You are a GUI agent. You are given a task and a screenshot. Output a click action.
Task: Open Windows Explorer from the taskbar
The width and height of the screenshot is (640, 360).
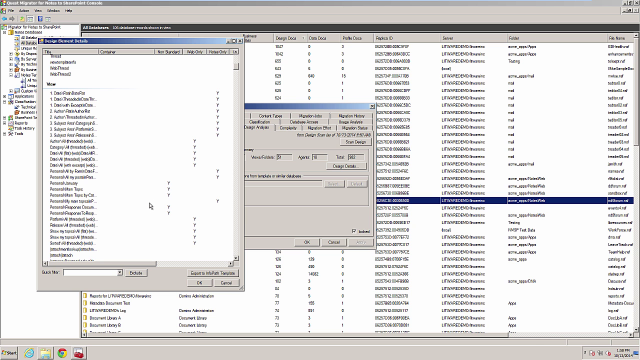[x=45, y=353]
